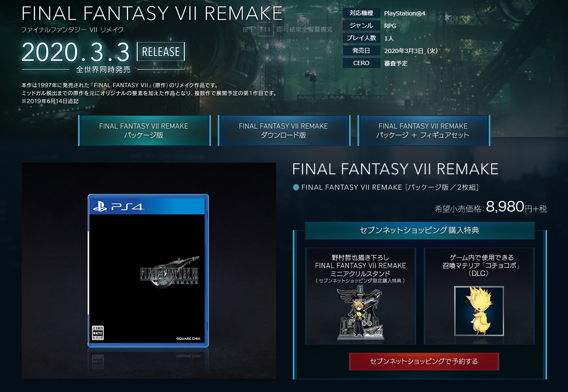Click the ジャンル label

(x=361, y=25)
